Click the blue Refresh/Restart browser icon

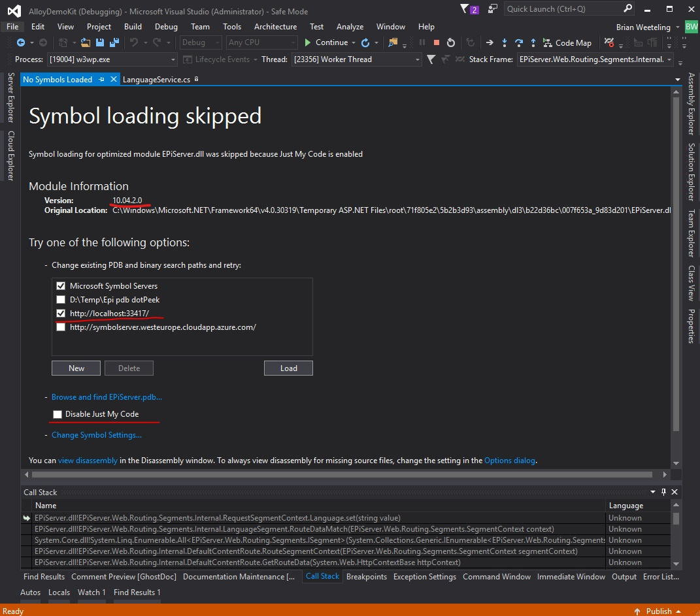pyautogui.click(x=365, y=42)
